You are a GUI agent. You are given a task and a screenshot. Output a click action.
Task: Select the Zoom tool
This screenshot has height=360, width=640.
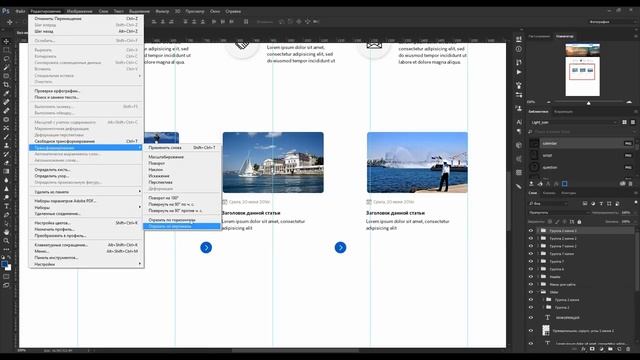pos(6,240)
